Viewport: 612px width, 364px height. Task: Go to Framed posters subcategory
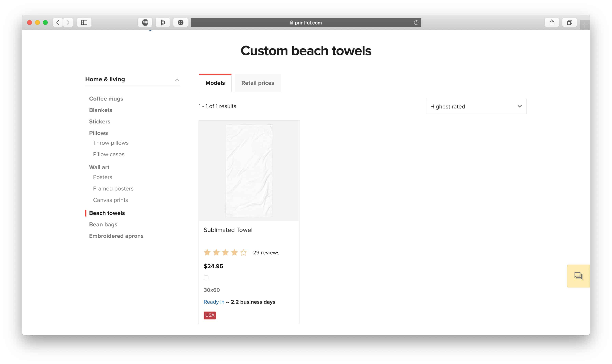[x=113, y=189]
